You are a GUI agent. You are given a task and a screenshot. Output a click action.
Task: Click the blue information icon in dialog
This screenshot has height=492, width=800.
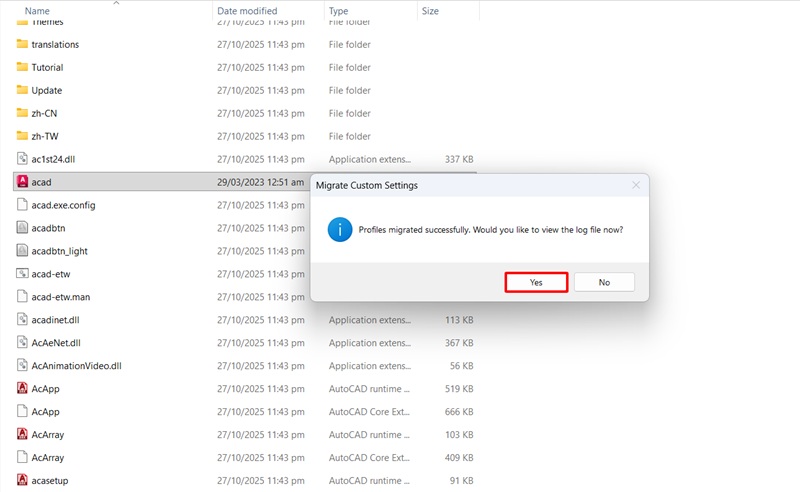pyautogui.click(x=339, y=229)
